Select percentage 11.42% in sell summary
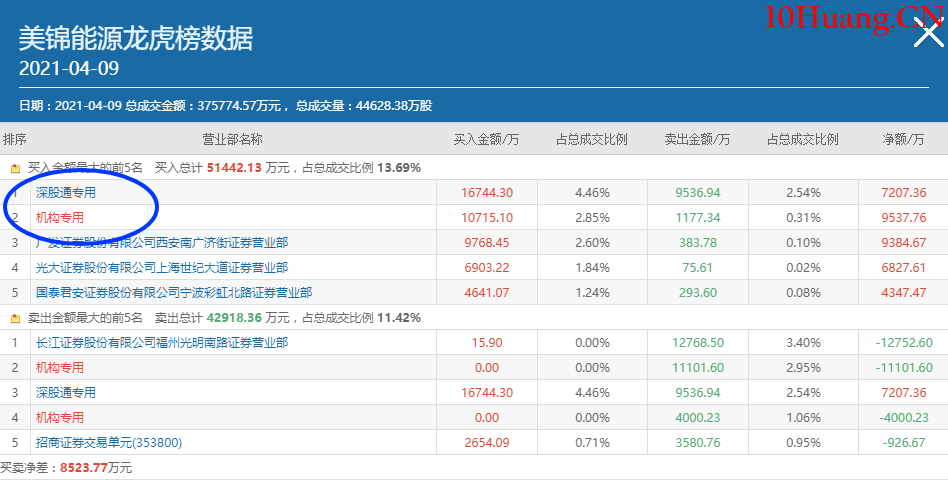This screenshot has height=480, width=948. 399,318
